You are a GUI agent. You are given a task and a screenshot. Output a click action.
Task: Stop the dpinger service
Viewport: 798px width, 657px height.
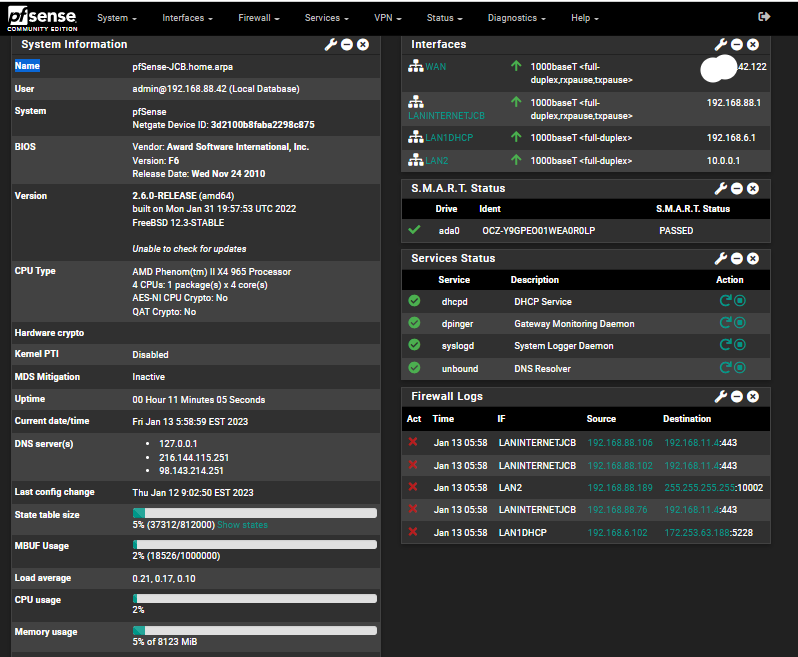tap(740, 323)
